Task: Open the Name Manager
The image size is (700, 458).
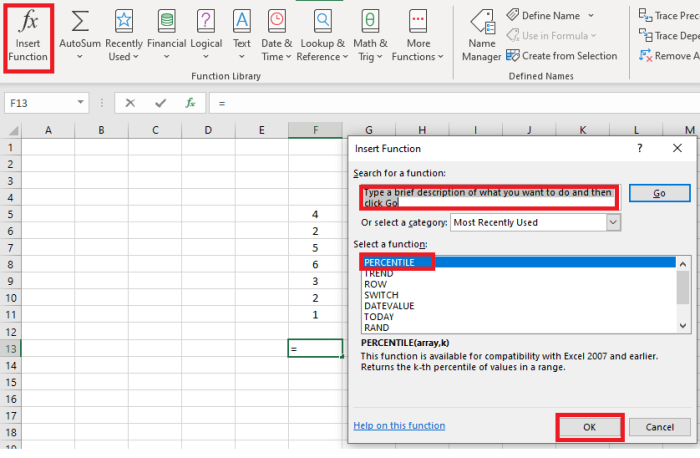Action: (482, 36)
